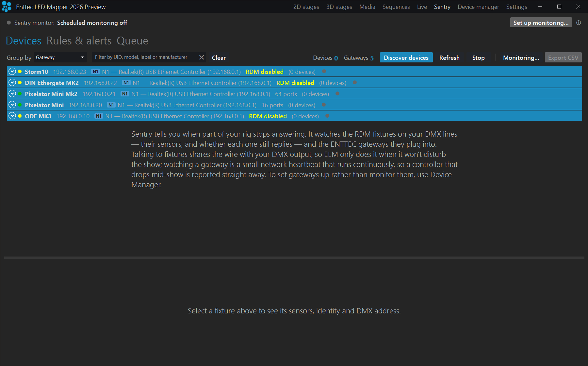588x366 pixels.
Task: Click the Enttec LED Mapper app logo
Action: click(7, 7)
